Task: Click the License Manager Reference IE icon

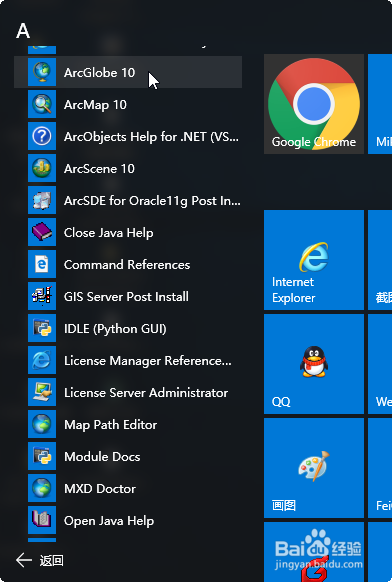Action: pos(42,360)
